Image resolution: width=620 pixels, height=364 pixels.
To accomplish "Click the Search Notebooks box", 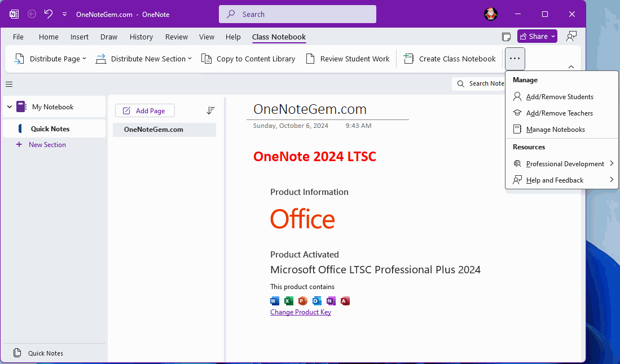I will tap(479, 84).
